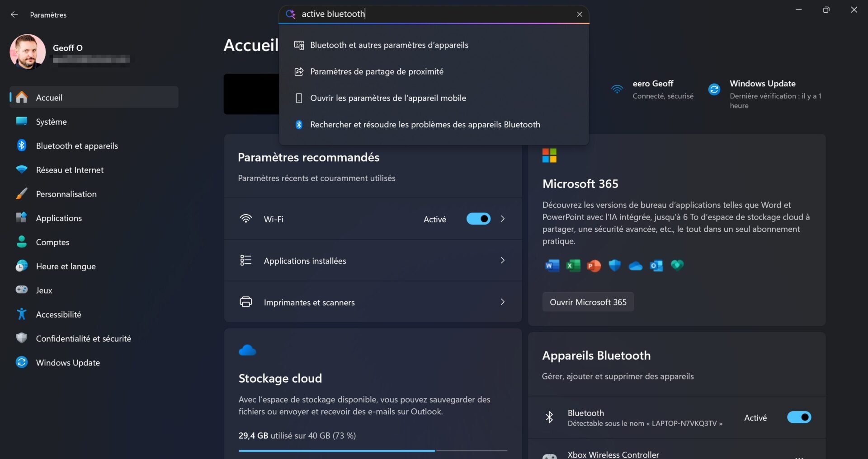Viewport: 868px width, 459px height.
Task: Open Imprimantes et scanners via its chevron
Action: point(502,302)
